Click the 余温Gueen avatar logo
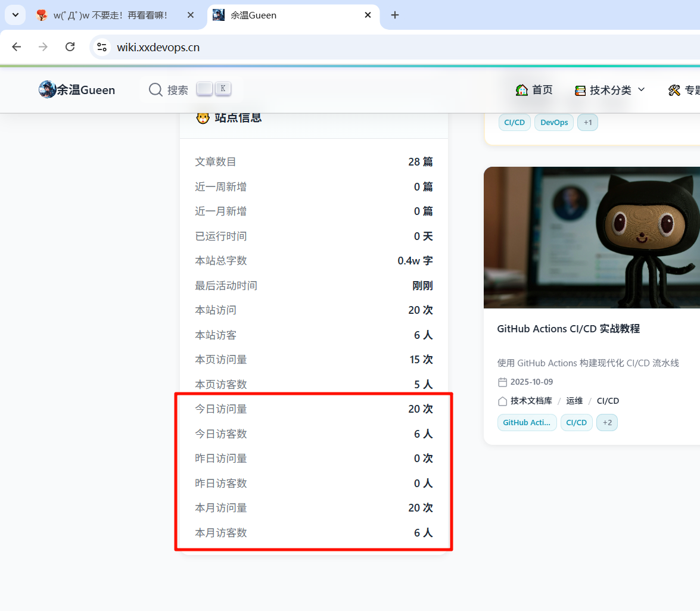Image resolution: width=700 pixels, height=611 pixels. tap(47, 90)
